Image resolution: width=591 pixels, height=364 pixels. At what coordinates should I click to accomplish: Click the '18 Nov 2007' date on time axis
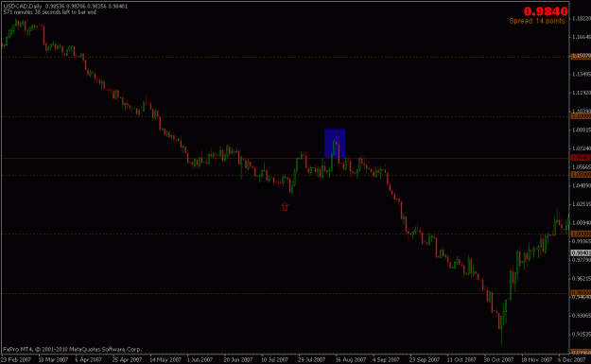pyautogui.click(x=537, y=360)
